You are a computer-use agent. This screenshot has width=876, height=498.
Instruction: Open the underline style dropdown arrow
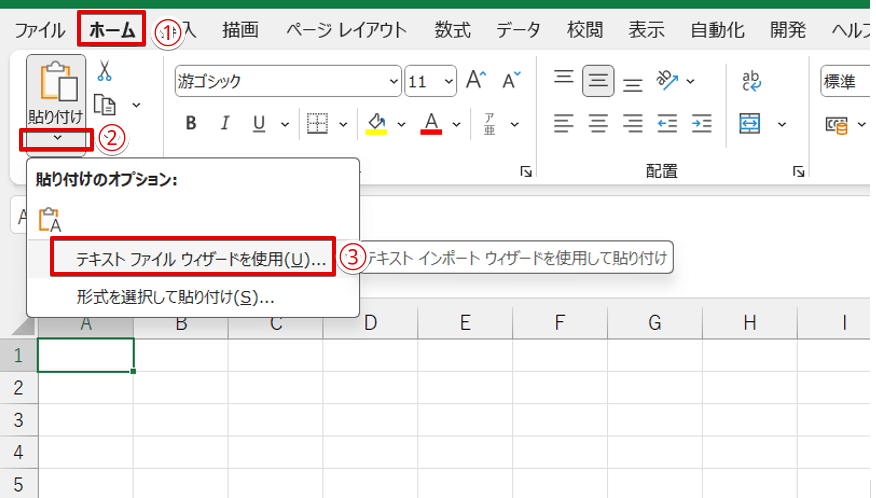[285, 124]
